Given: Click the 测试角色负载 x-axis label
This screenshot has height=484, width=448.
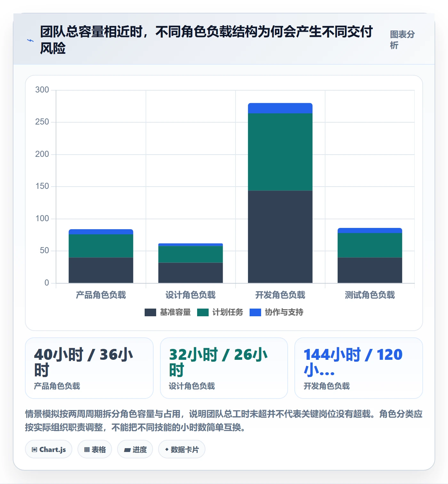Looking at the screenshot, I should point(370,295).
